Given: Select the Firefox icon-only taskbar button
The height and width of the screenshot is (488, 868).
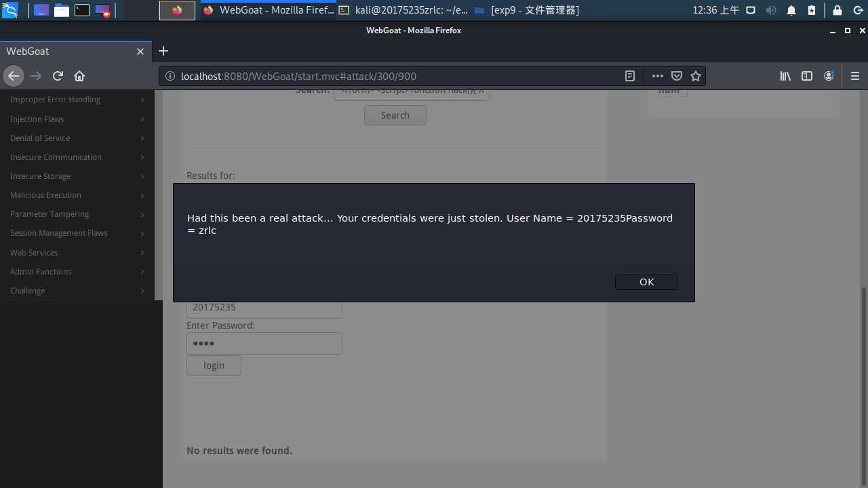Looking at the screenshot, I should [x=177, y=10].
